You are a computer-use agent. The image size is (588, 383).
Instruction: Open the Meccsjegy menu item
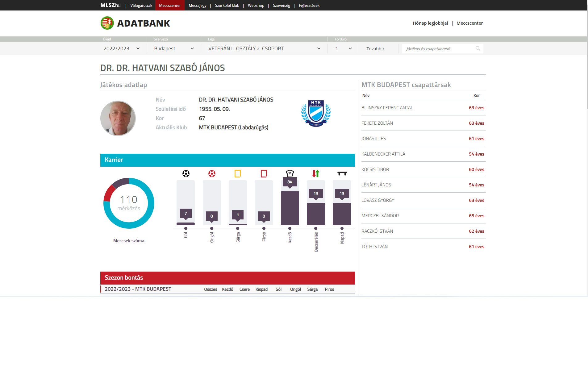(x=197, y=6)
